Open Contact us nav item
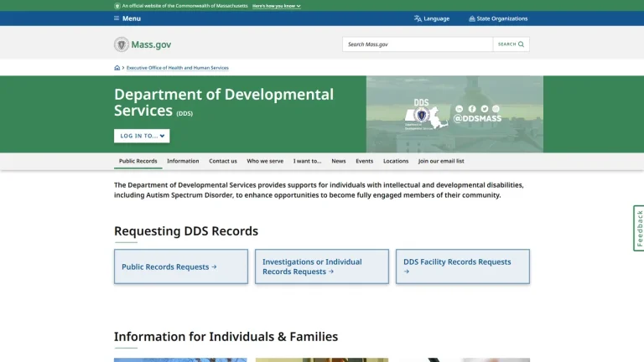This screenshot has height=362, width=644. point(222,161)
